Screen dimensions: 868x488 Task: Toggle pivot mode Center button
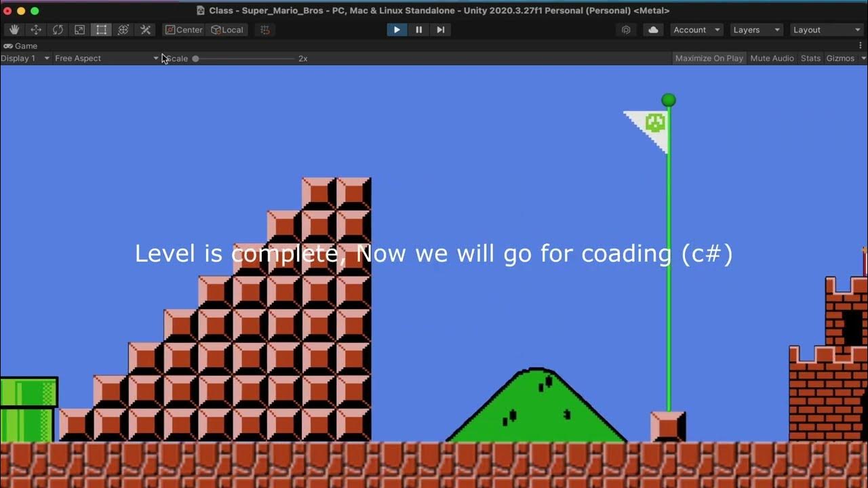coord(183,30)
